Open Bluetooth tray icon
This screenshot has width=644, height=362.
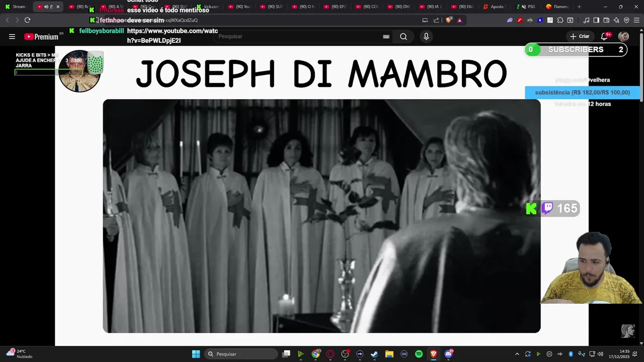click(x=571, y=354)
